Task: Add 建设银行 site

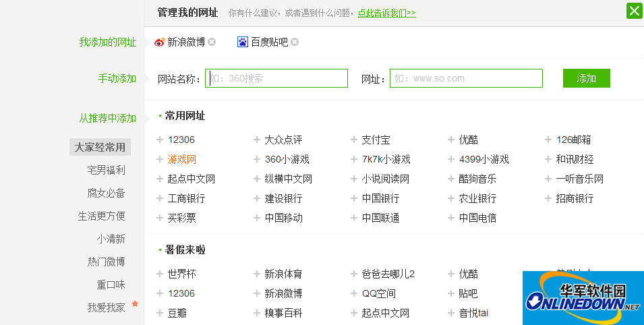Action: 283,198
